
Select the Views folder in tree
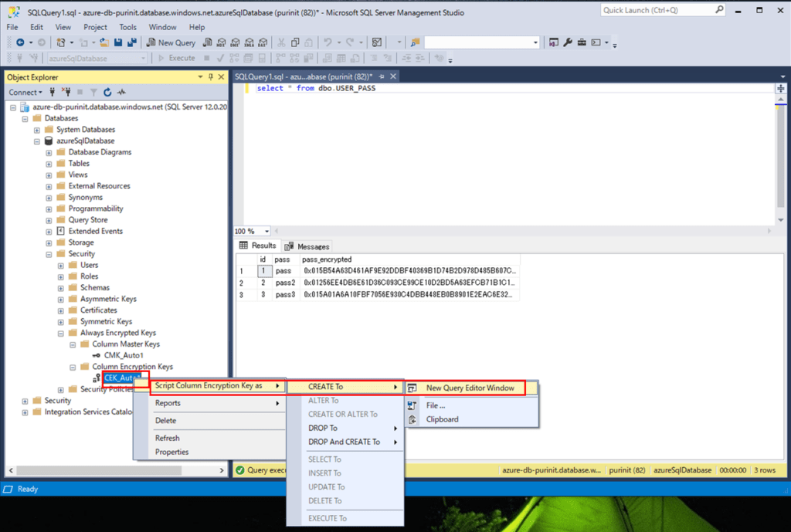tap(78, 175)
